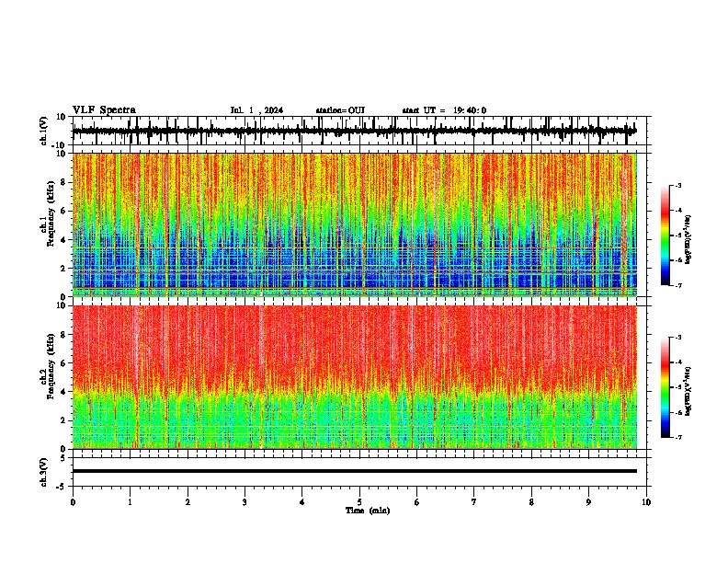Click time axis tick label "4"
The width and height of the screenshot is (728, 563).
(301, 502)
